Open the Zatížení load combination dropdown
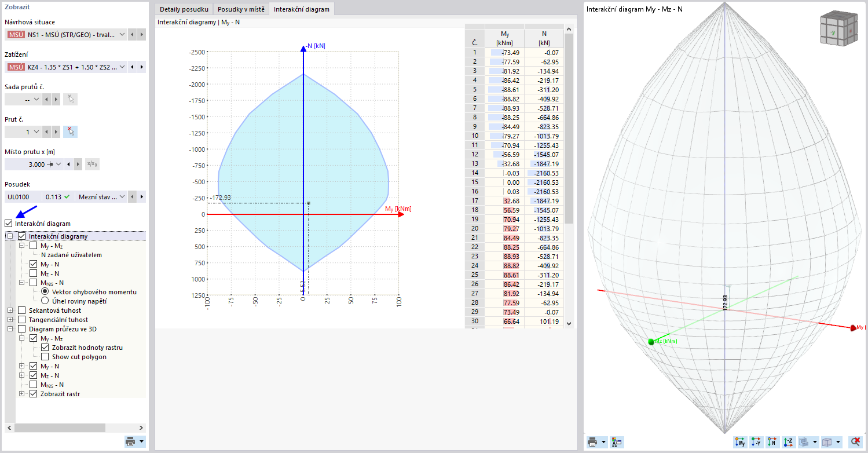The height and width of the screenshot is (453, 868). 122,67
